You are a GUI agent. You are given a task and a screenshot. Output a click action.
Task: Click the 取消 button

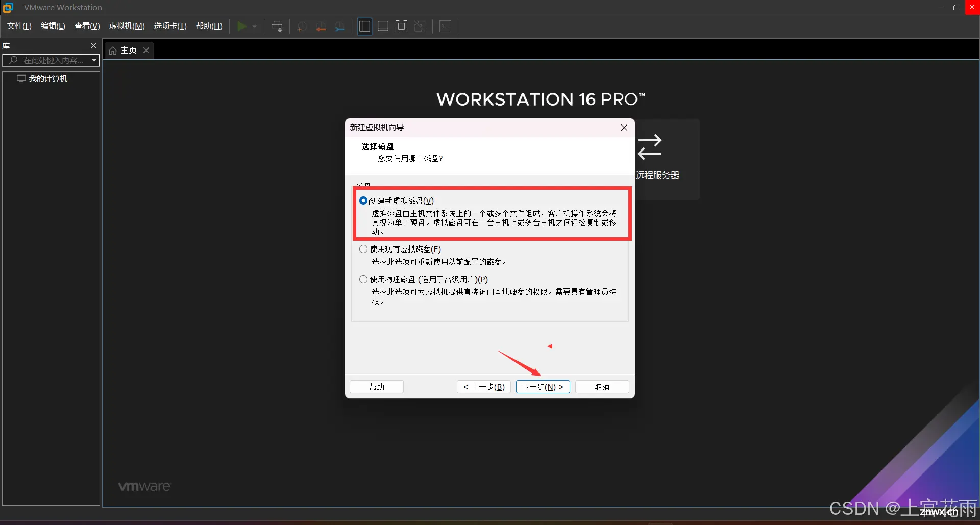602,387
